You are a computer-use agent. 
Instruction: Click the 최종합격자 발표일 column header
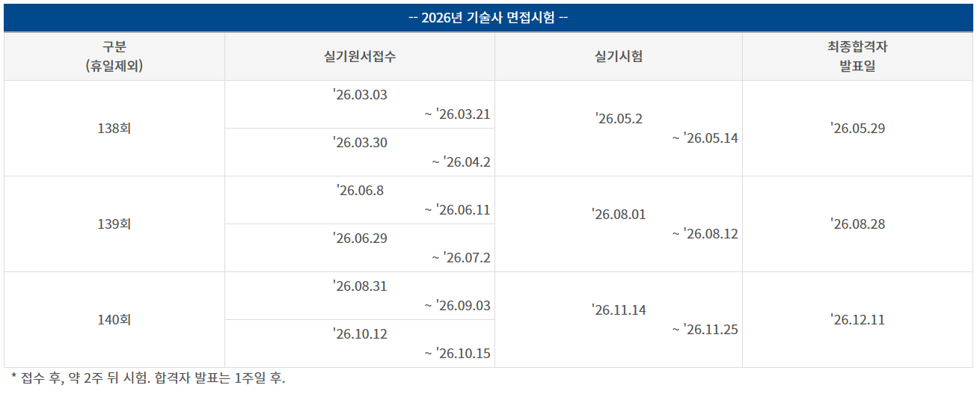click(857, 56)
